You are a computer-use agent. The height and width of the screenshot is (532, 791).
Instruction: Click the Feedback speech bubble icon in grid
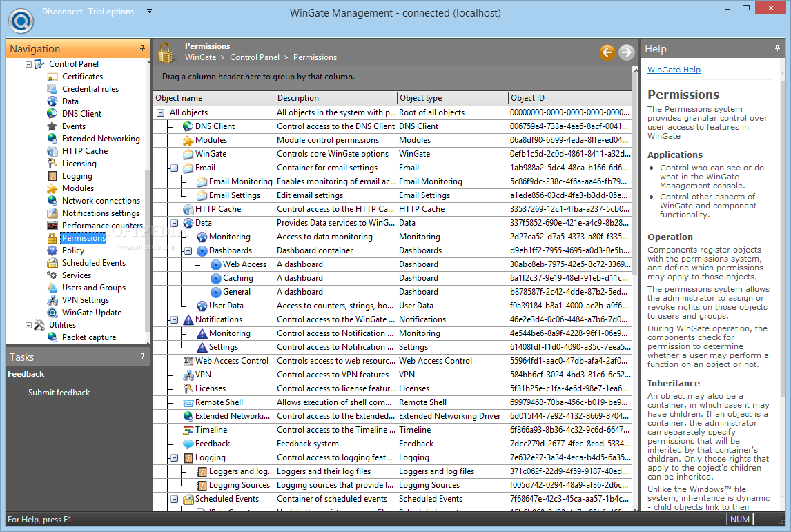point(188,444)
